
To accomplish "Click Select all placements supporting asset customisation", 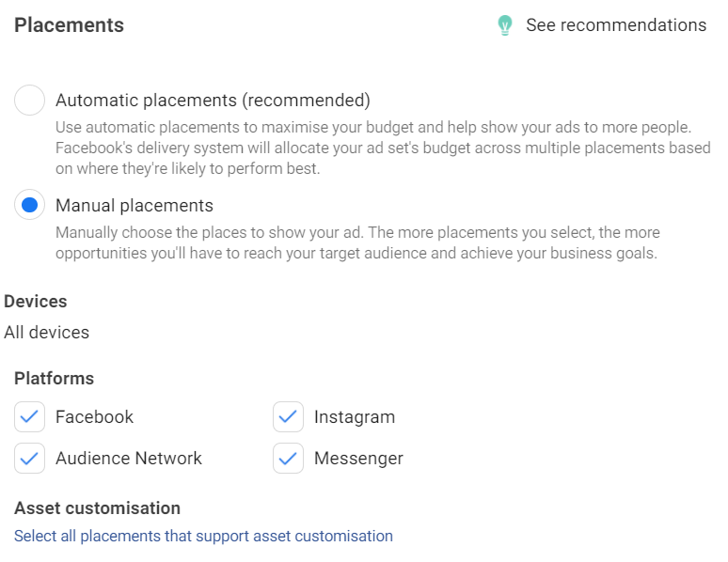I will pyautogui.click(x=203, y=536).
